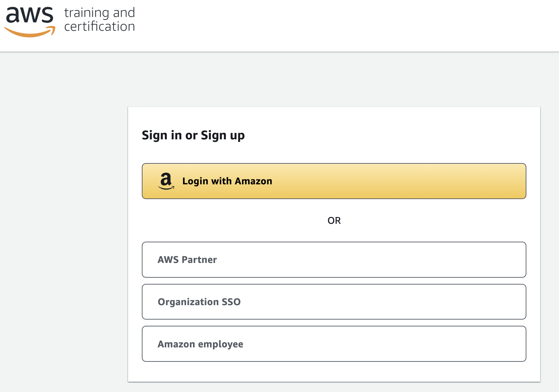Click the 'Amazon employee' label text
This screenshot has height=392, width=559.
200,344
